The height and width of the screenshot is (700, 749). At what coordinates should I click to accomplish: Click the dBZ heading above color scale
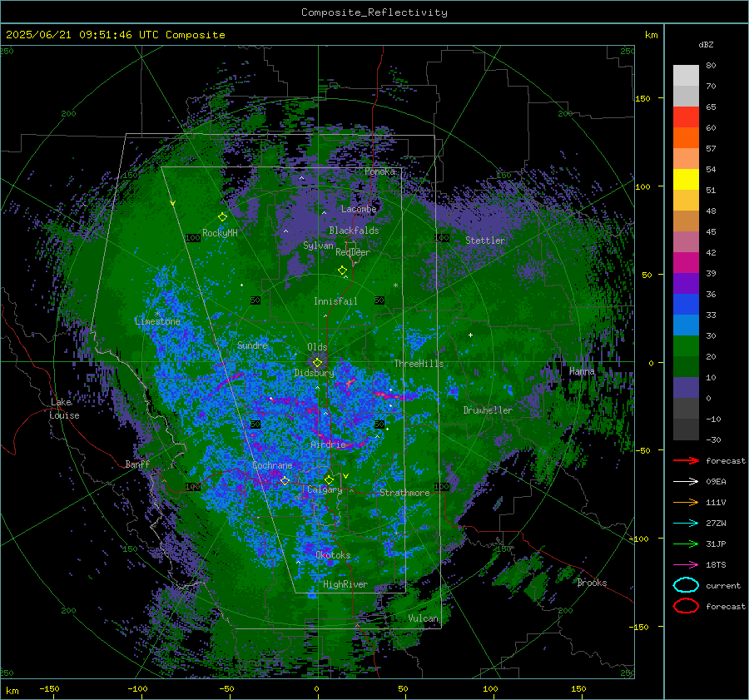coord(706,44)
